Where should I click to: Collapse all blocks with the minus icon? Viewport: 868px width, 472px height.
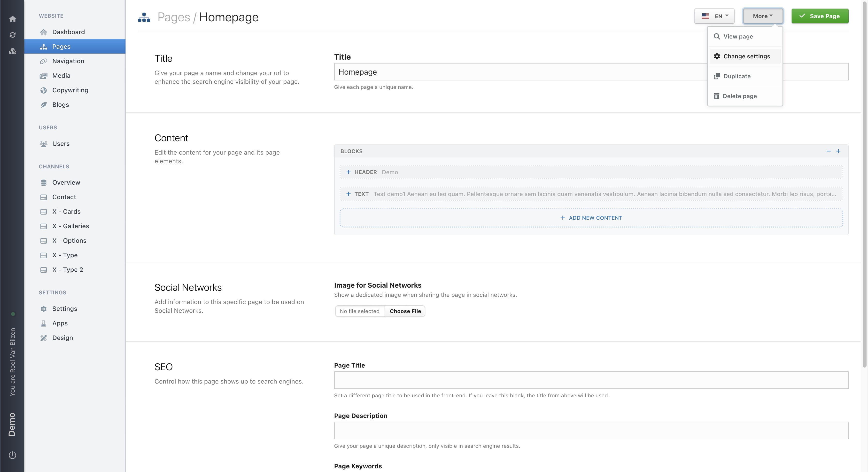click(829, 151)
